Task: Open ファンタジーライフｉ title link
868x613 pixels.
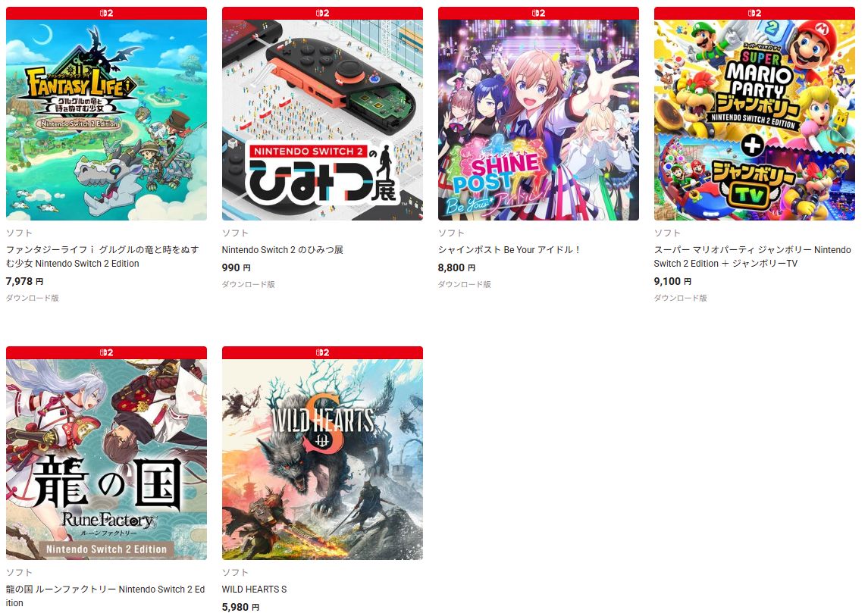Action: [x=102, y=257]
